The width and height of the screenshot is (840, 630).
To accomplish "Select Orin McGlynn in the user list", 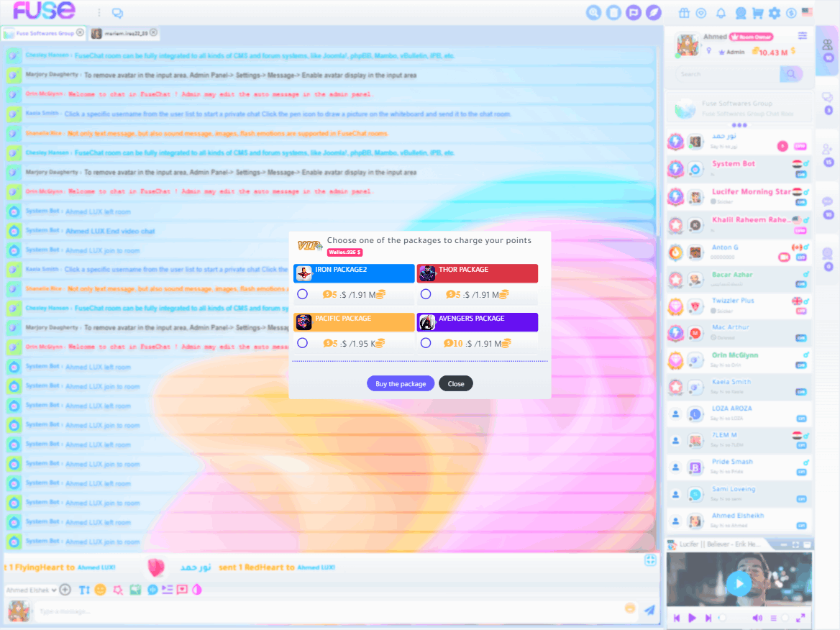I will coord(739,360).
